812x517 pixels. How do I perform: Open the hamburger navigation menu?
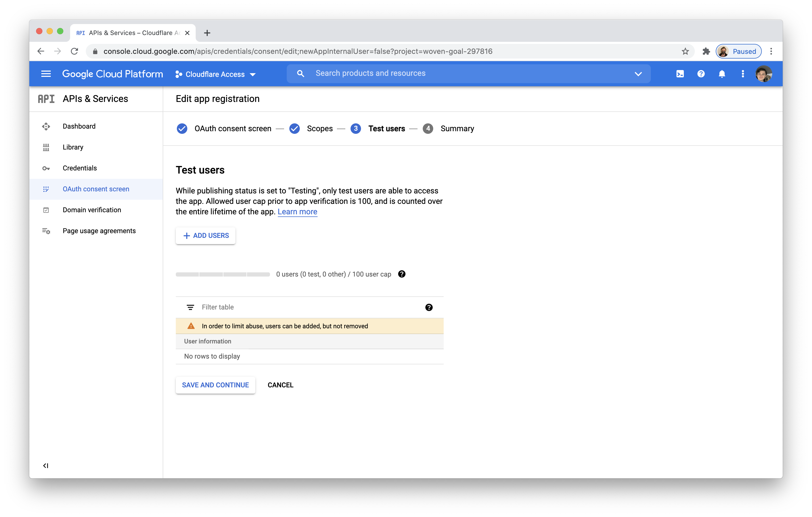(x=46, y=74)
